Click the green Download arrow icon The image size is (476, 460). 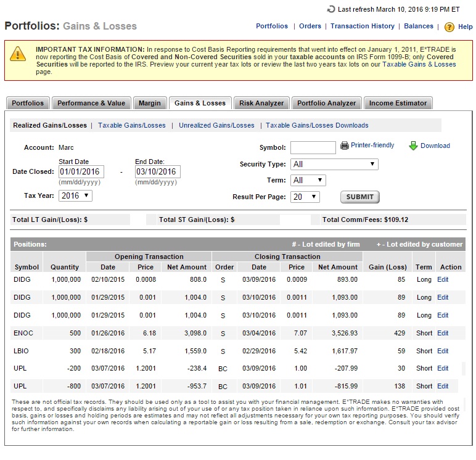[413, 146]
